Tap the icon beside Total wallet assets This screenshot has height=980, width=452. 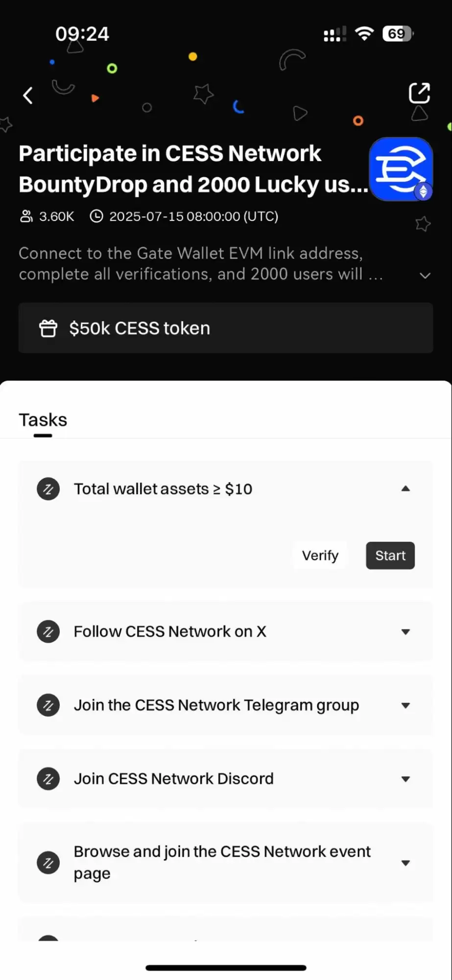click(48, 489)
